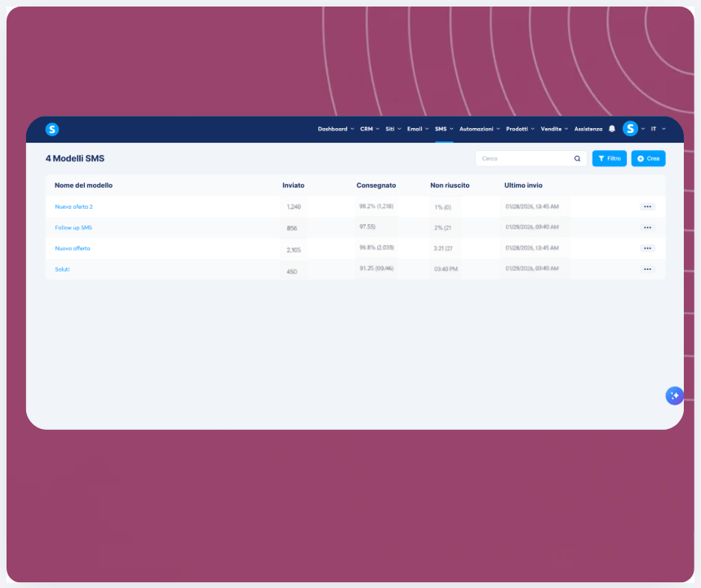Open the Saluti template

tap(62, 269)
